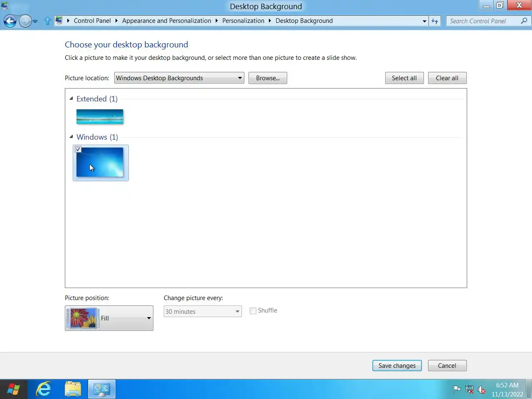
Task: Click the Forward arrow navigation button
Action: [x=25, y=21]
